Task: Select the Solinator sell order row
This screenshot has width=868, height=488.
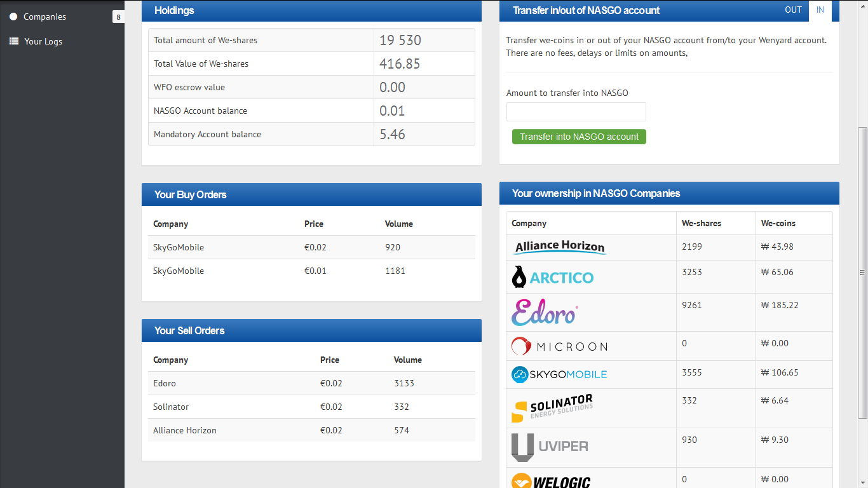Action: pos(311,407)
